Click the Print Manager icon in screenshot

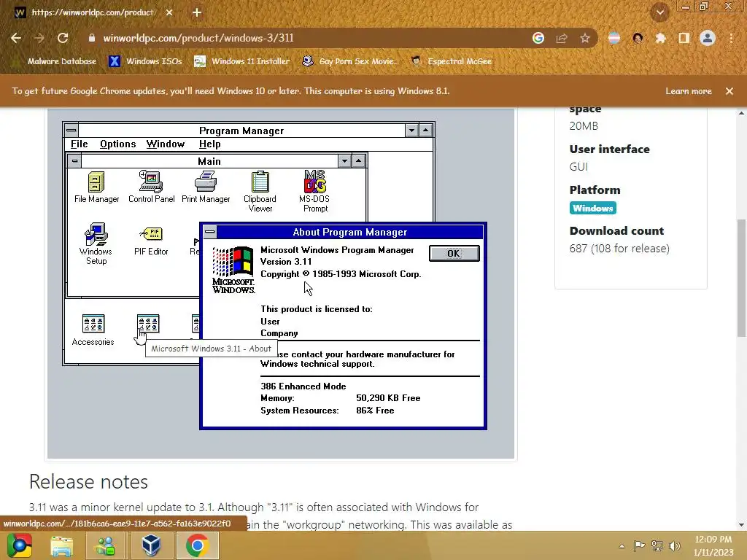[206, 187]
